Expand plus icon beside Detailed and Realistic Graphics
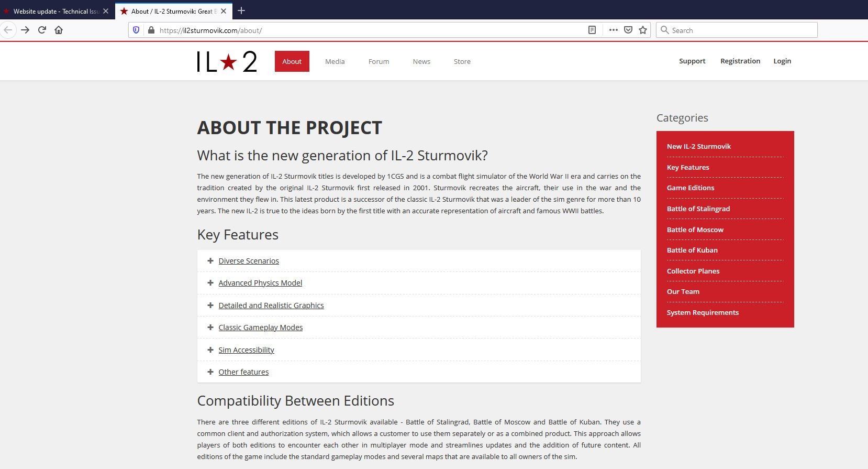The image size is (868, 469). (x=210, y=305)
